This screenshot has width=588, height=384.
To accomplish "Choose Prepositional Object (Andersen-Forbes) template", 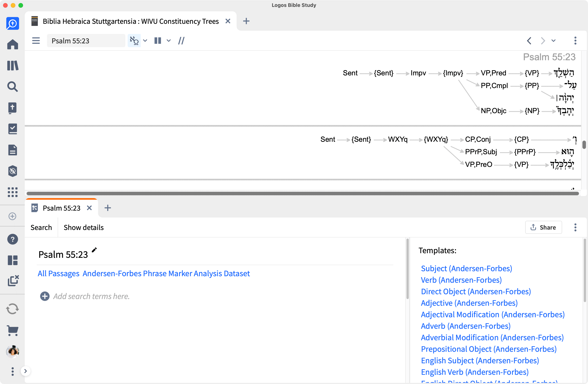I will click(x=489, y=349).
